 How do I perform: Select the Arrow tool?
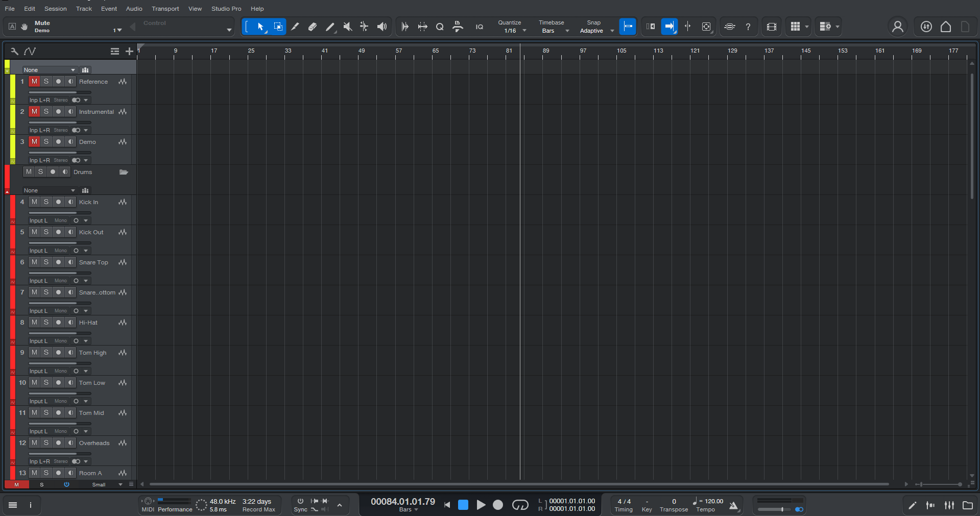pos(260,27)
